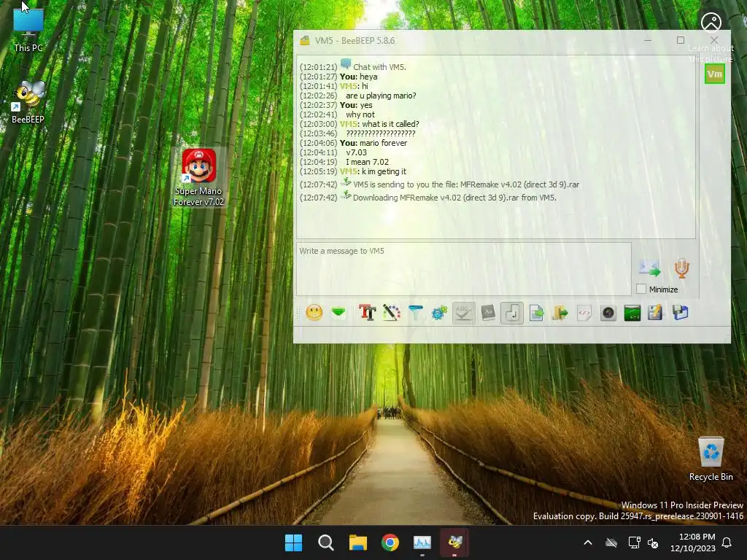Send a folder with green arrow icon
The height and width of the screenshot is (560, 747).
[x=560, y=313]
